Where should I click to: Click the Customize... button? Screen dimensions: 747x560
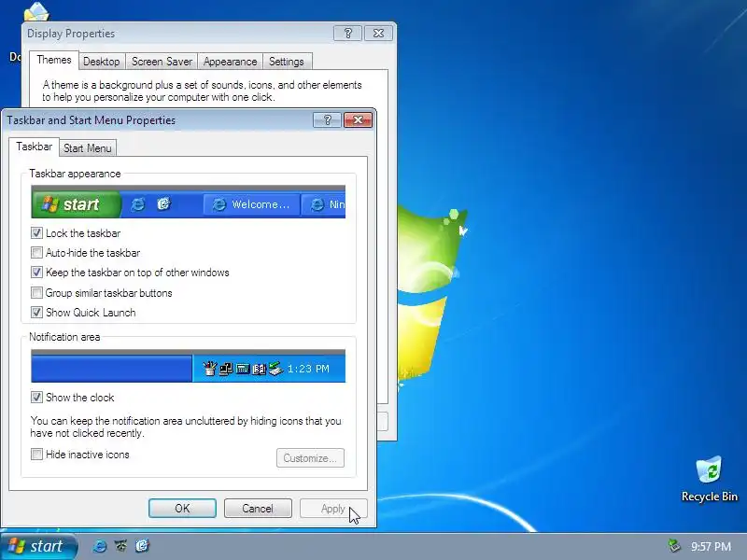point(310,457)
